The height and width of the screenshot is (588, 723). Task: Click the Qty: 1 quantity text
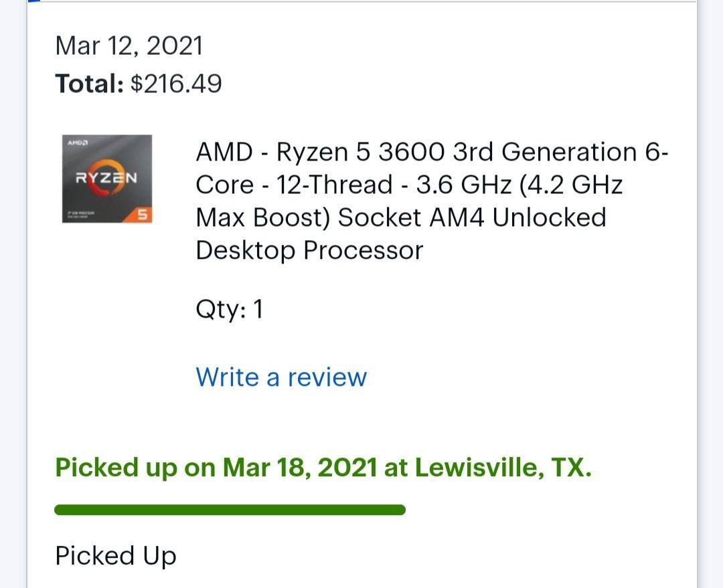(229, 310)
